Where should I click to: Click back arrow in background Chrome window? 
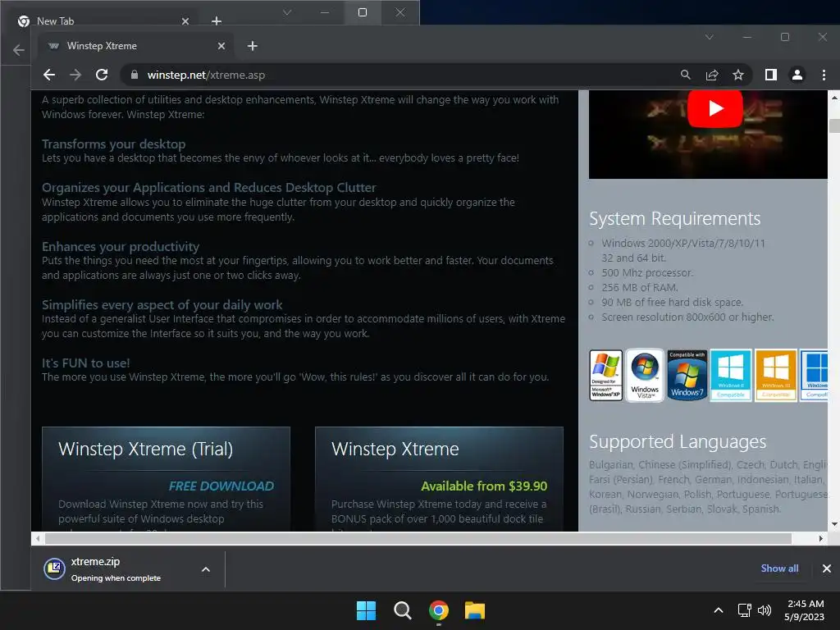19,50
